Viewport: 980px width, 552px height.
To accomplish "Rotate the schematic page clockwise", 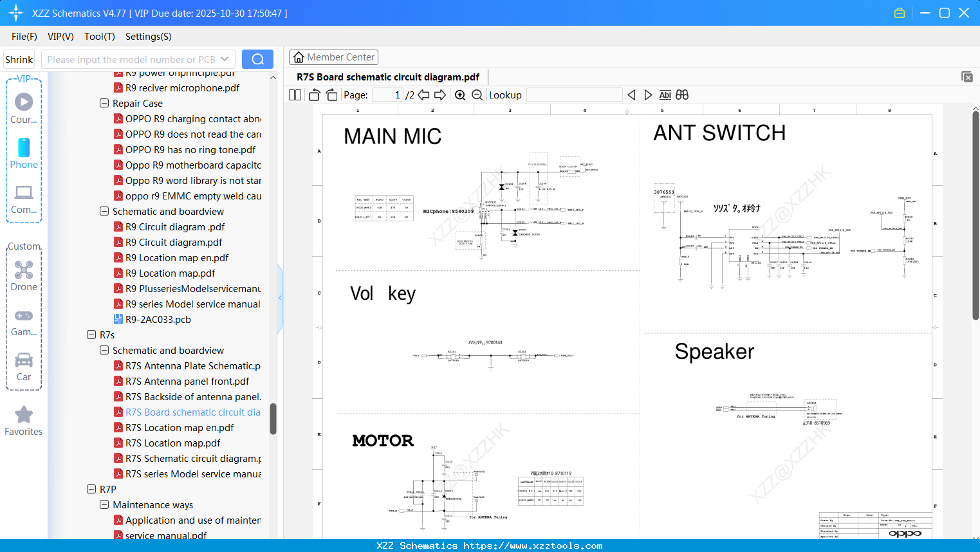I will point(332,95).
